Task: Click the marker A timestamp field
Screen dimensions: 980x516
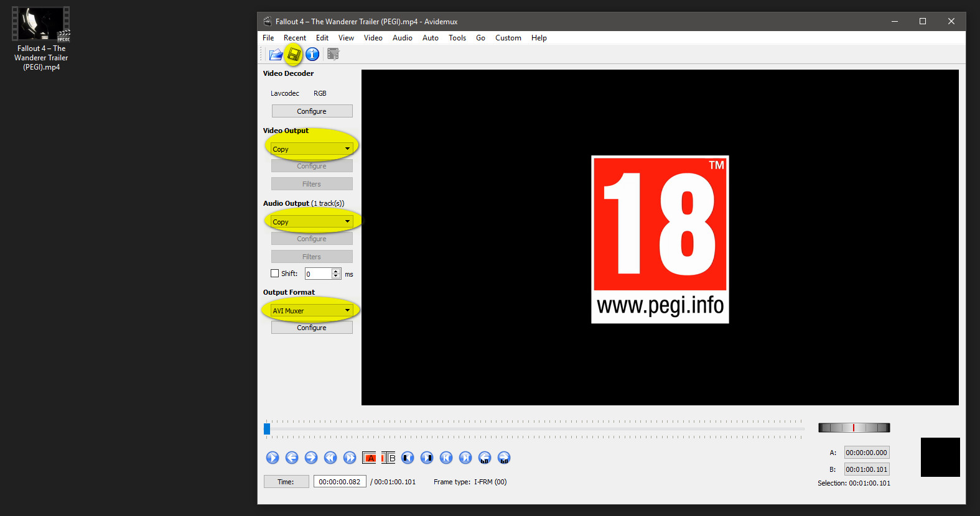Action: 867,453
